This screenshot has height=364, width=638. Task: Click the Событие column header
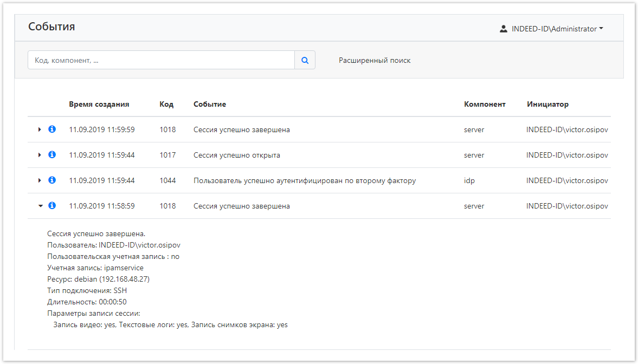point(209,104)
